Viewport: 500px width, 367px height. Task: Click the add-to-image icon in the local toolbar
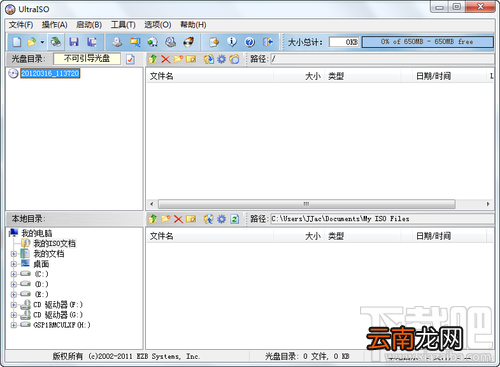tap(209, 219)
